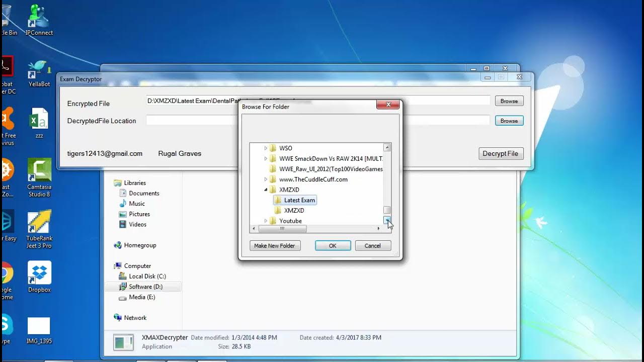Click folder tree horizontal scrollbar right arrow

378,229
